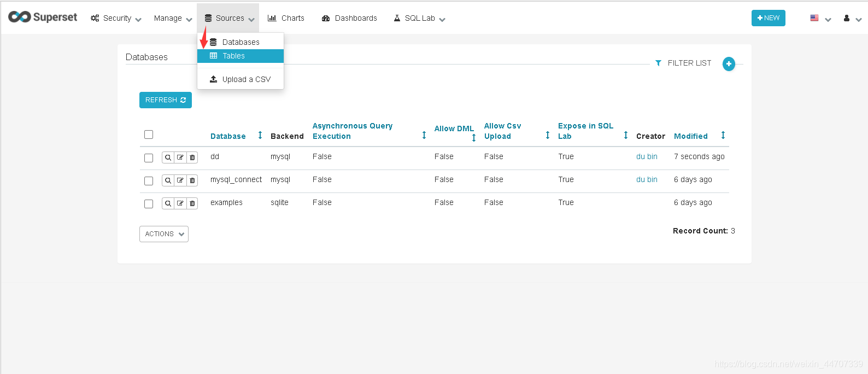Screen dimensions: 868x374
Task: Sort by Asynchronous Query Execution arrows
Action: tap(424, 135)
